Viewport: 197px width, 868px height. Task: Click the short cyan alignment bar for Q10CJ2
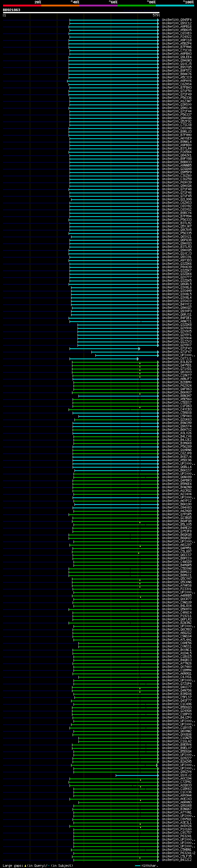[137, 775]
